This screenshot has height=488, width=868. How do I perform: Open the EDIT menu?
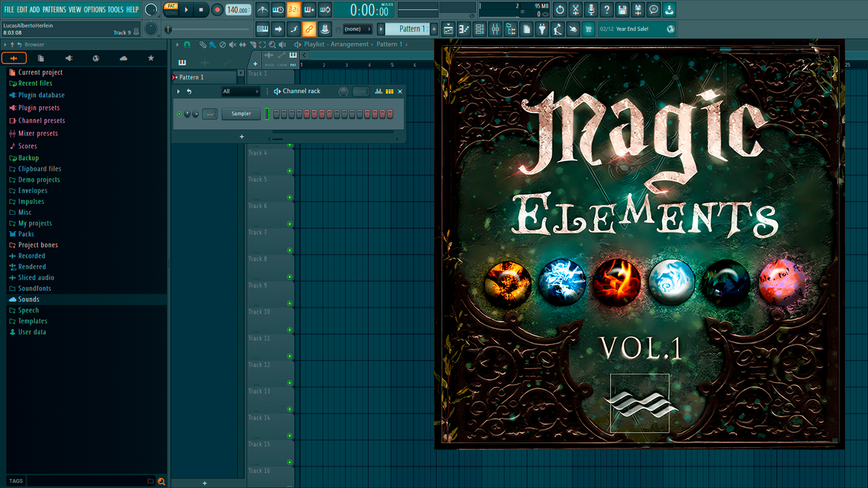22,10
